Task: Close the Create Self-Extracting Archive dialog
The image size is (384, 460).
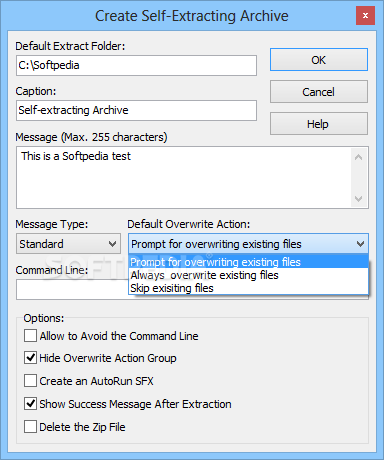Action: (365, 16)
